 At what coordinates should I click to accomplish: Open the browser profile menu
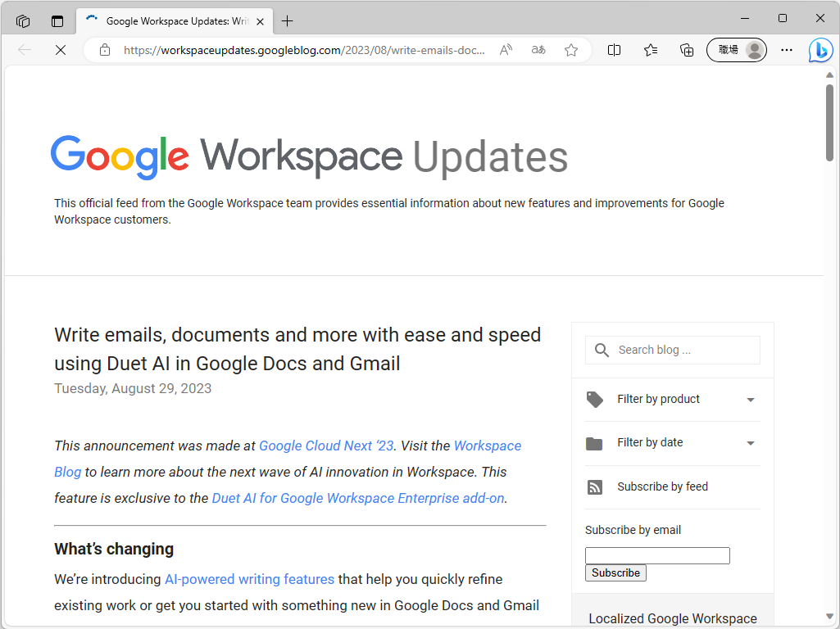pyautogui.click(x=735, y=50)
